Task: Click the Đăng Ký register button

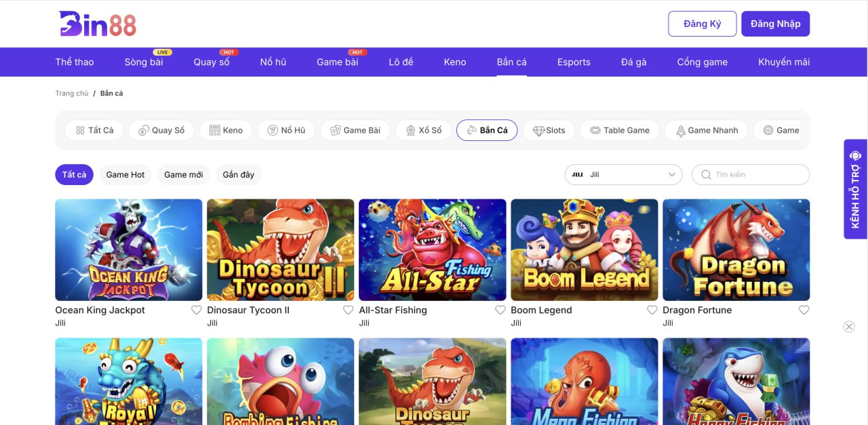Action: click(702, 24)
